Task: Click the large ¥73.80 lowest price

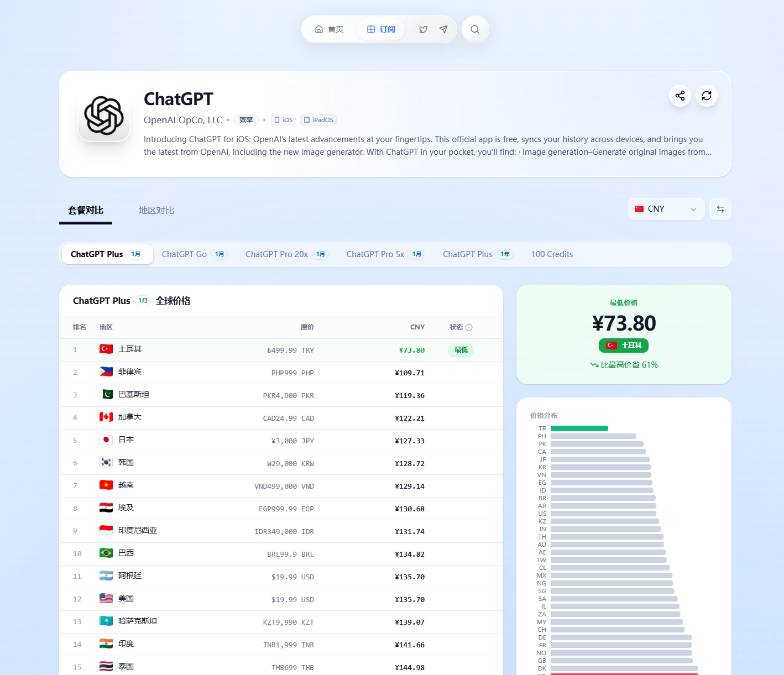Action: 624,323
